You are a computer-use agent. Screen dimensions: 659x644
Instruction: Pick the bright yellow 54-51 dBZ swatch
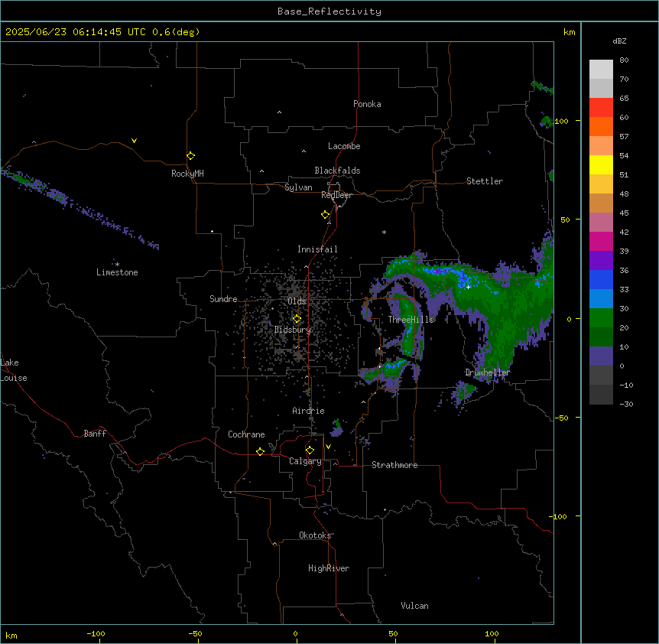click(x=601, y=164)
